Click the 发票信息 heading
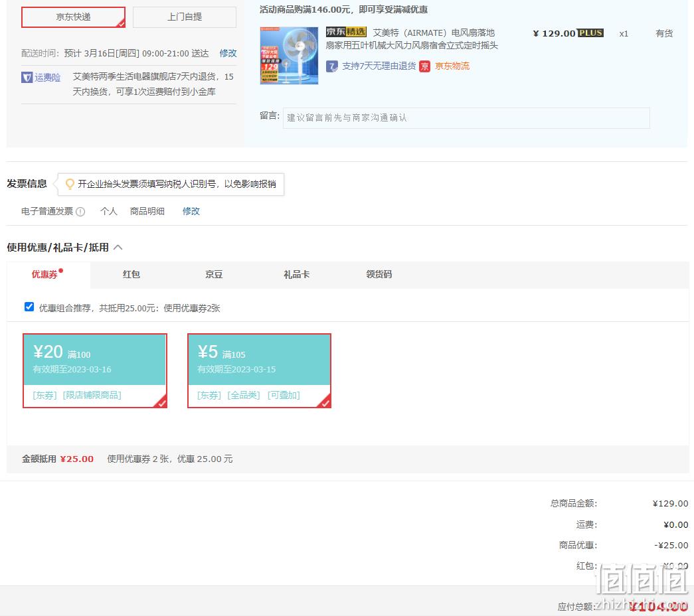 point(27,184)
